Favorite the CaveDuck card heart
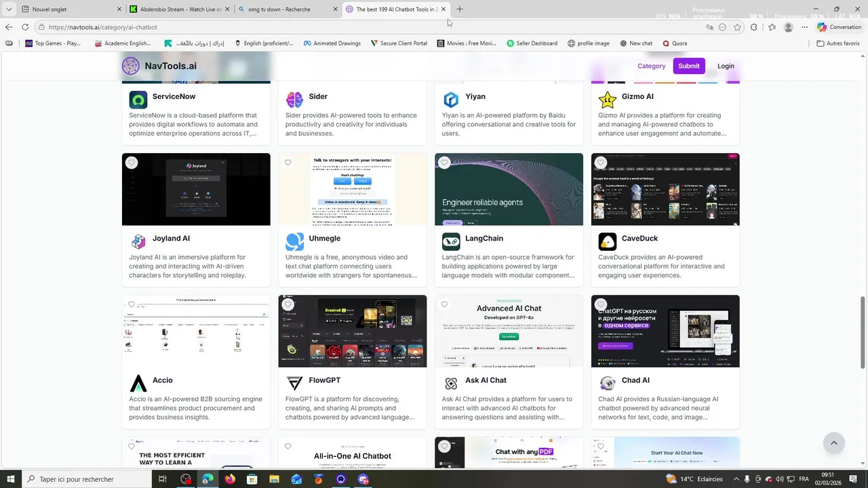The image size is (868, 488). click(601, 163)
